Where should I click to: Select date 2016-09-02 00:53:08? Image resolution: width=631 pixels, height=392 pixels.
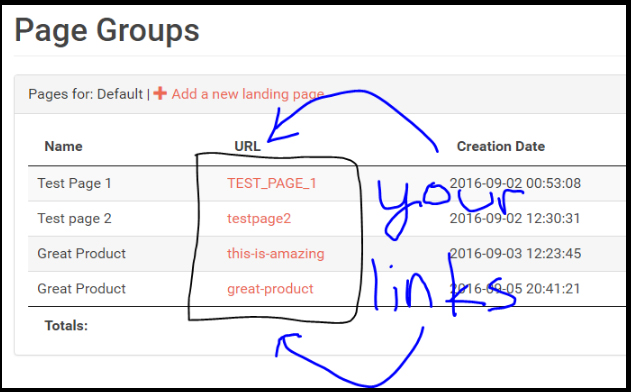[x=515, y=184]
